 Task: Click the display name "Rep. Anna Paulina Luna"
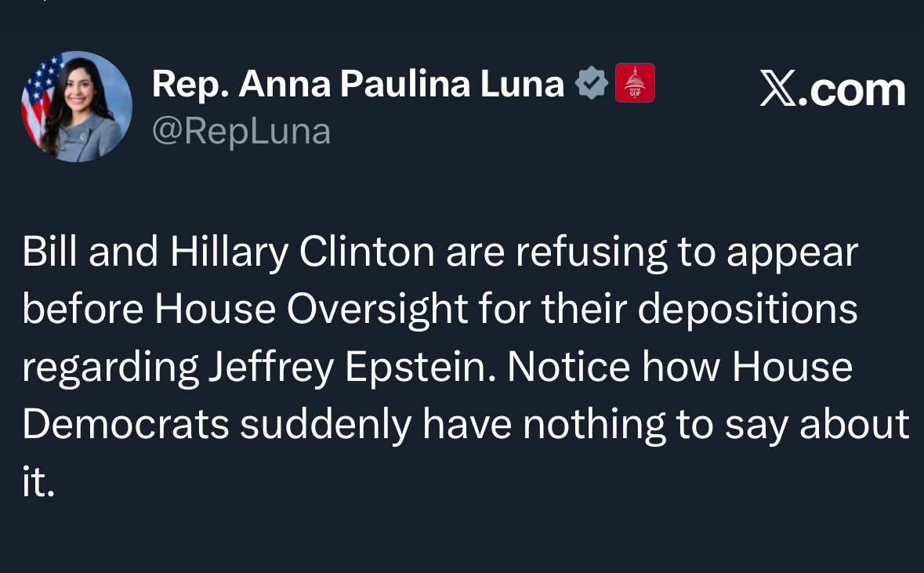(x=357, y=84)
